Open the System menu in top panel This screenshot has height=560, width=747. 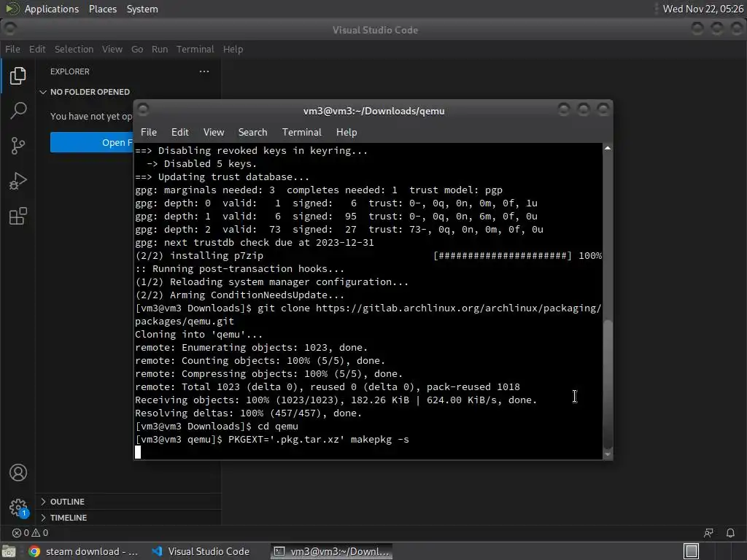142,9
